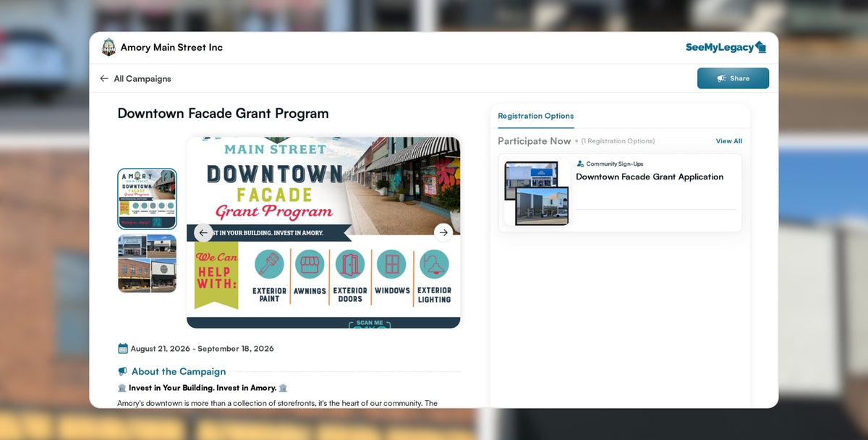Click the Downtown Facade Grant Program heading

click(x=224, y=114)
